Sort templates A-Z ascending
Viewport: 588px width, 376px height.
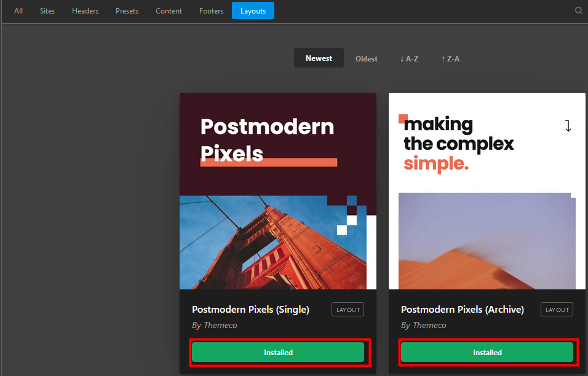tap(409, 59)
